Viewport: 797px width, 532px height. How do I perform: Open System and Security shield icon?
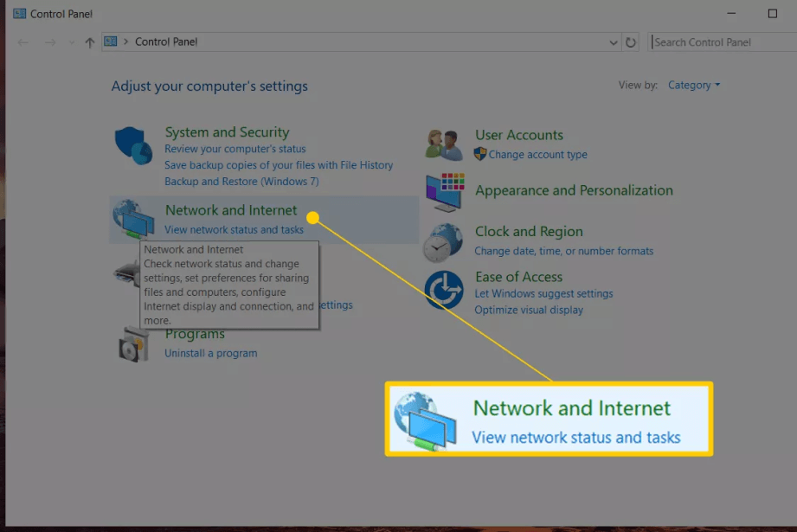(133, 146)
